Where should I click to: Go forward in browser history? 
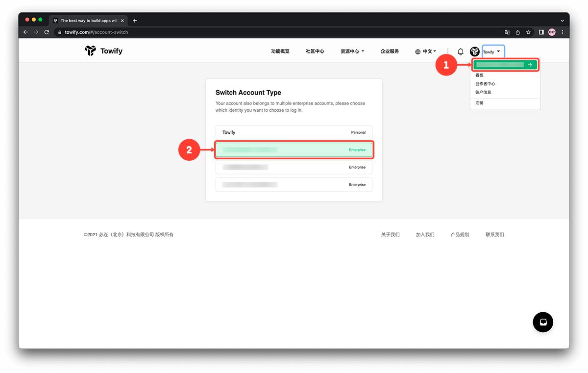point(36,32)
